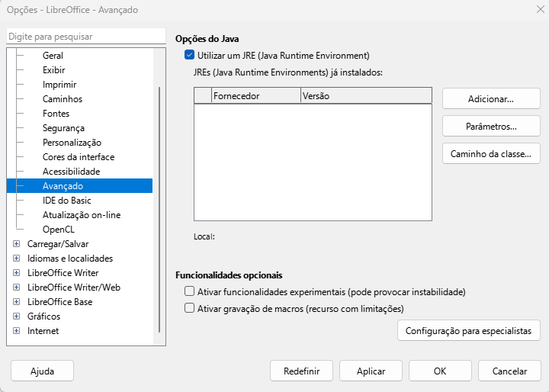Open the Acessibilidade options page
The height and width of the screenshot is (392, 549).
(x=72, y=172)
